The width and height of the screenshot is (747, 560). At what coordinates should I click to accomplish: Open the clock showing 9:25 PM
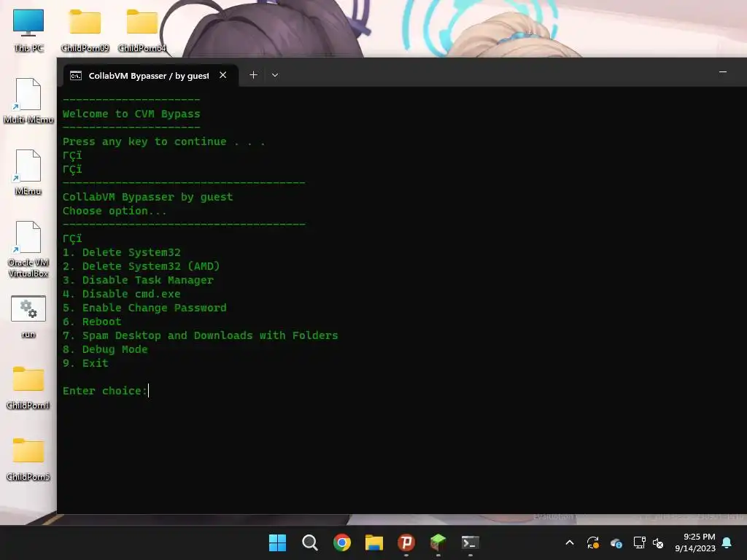pyautogui.click(x=694, y=542)
